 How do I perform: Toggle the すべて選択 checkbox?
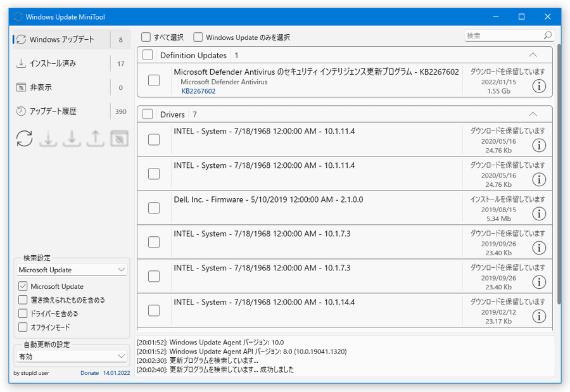146,37
